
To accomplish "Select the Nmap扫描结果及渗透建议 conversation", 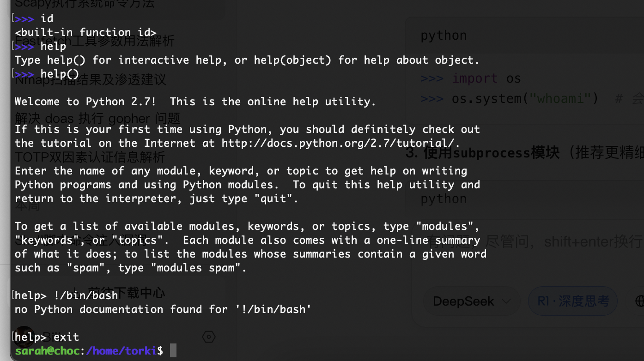I will pos(91,80).
